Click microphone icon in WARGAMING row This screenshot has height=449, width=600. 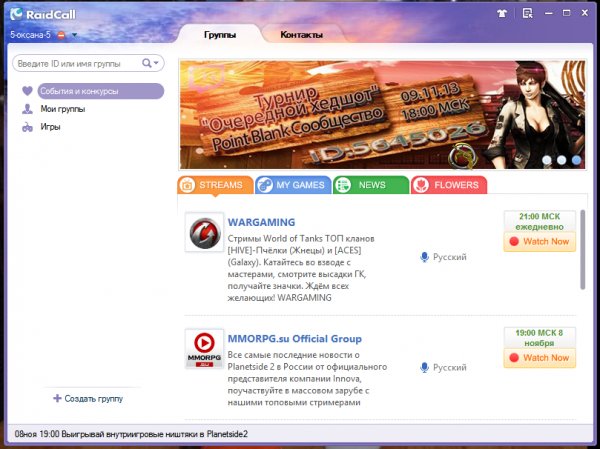point(424,257)
